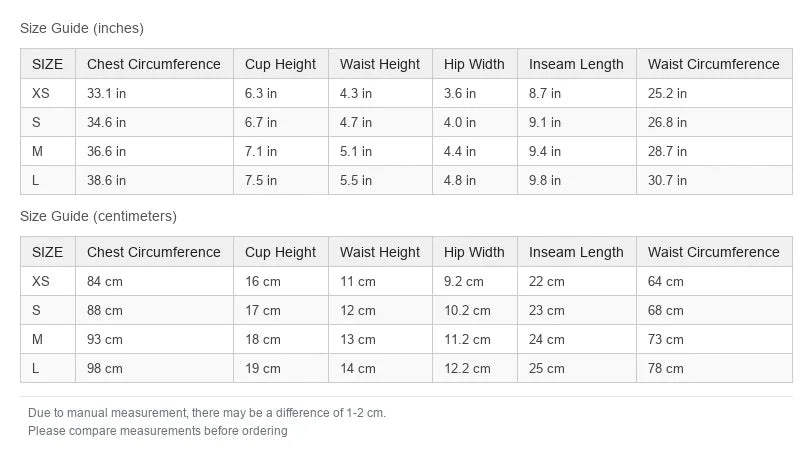Select the Waist Circumference header in inches table

(x=714, y=64)
